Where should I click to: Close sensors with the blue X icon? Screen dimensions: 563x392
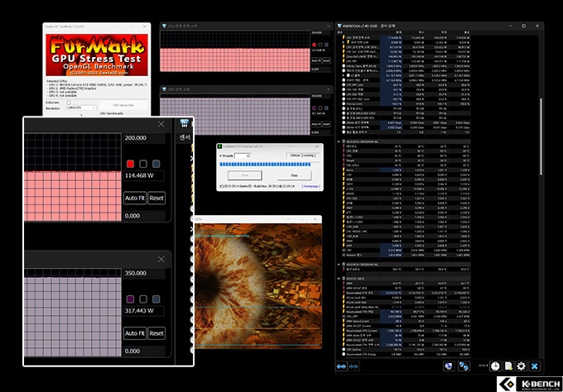coord(535,366)
